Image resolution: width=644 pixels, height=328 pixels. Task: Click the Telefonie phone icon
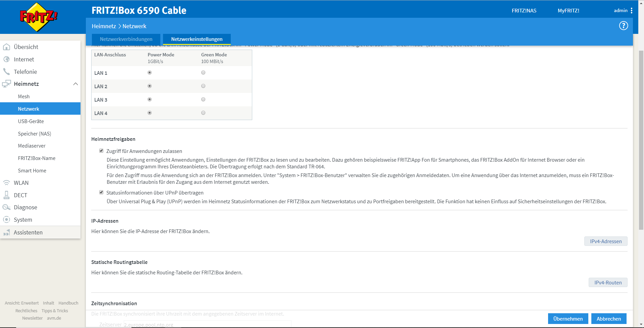tap(6, 72)
